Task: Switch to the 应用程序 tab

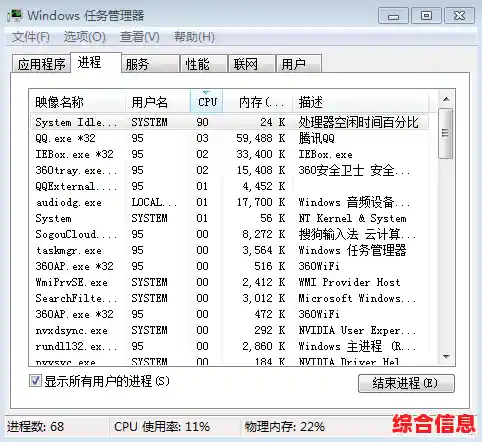Action: coord(41,64)
